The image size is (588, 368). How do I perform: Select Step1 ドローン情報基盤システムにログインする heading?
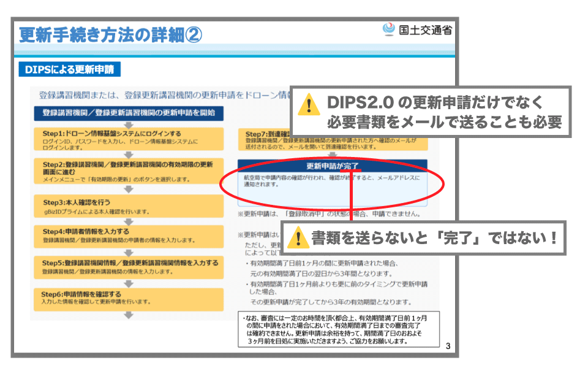111,133
